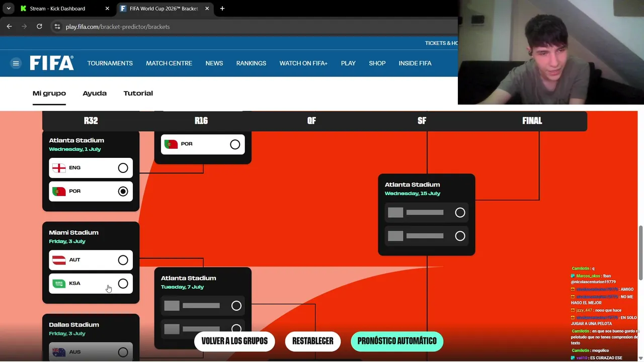Click the Australia flag icon
644x362 pixels.
point(59,352)
